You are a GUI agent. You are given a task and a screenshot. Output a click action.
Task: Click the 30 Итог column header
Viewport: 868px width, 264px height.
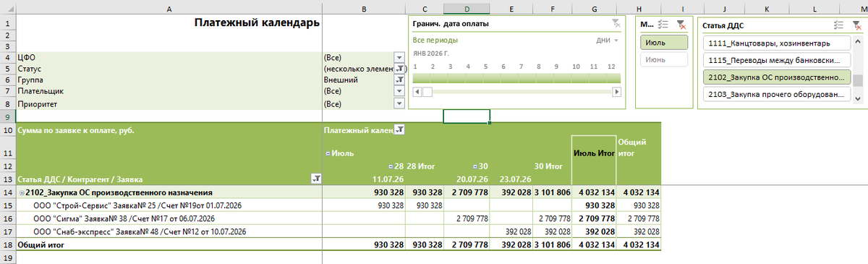(553, 166)
